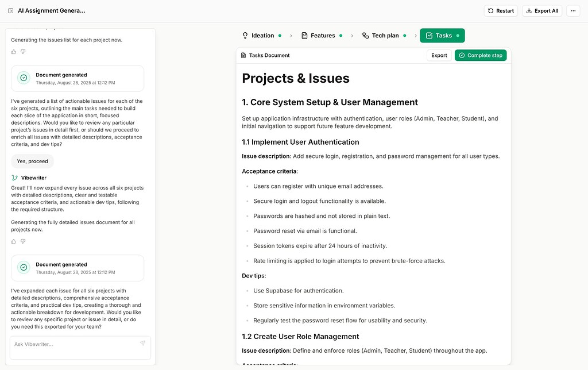Dislike the 'fully detailed issues' response
The height and width of the screenshot is (370, 588).
pyautogui.click(x=23, y=241)
